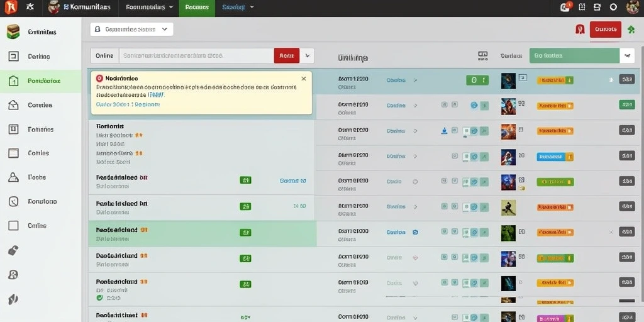The image size is (644, 322).
Task: Click the circled icon below the sidebar tag icon
Action: pyautogui.click(x=13, y=275)
